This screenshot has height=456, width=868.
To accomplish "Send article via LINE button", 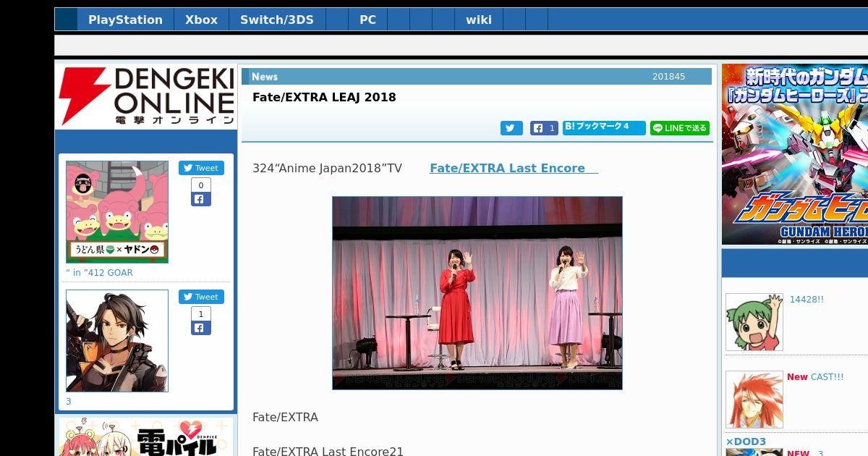I will pos(680,128).
